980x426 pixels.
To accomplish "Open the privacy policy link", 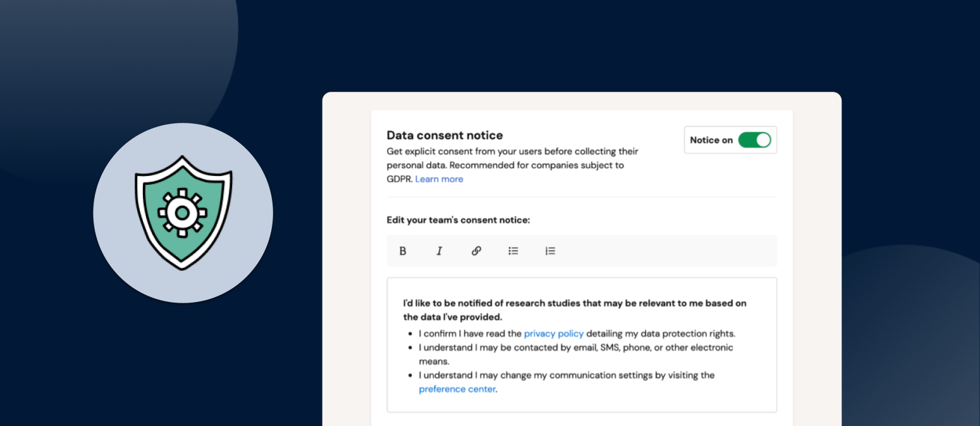I will click(554, 334).
